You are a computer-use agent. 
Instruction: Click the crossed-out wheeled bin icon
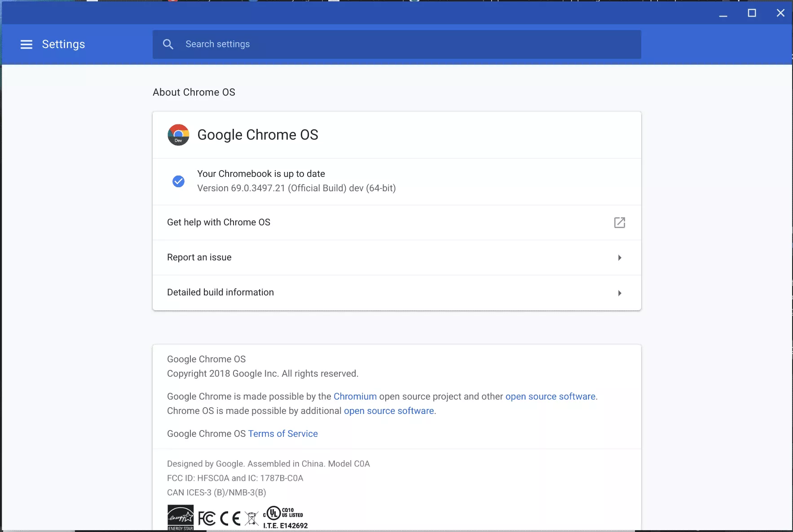point(252,519)
